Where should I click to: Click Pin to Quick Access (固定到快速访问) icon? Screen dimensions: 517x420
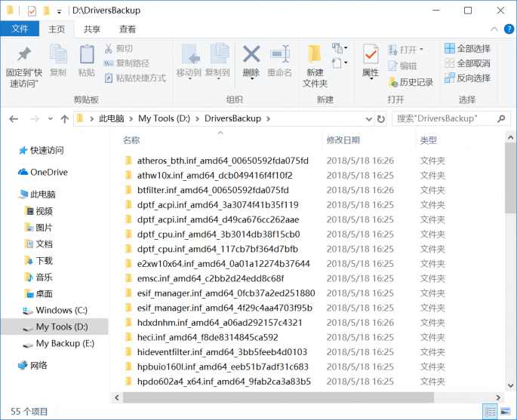click(24, 64)
